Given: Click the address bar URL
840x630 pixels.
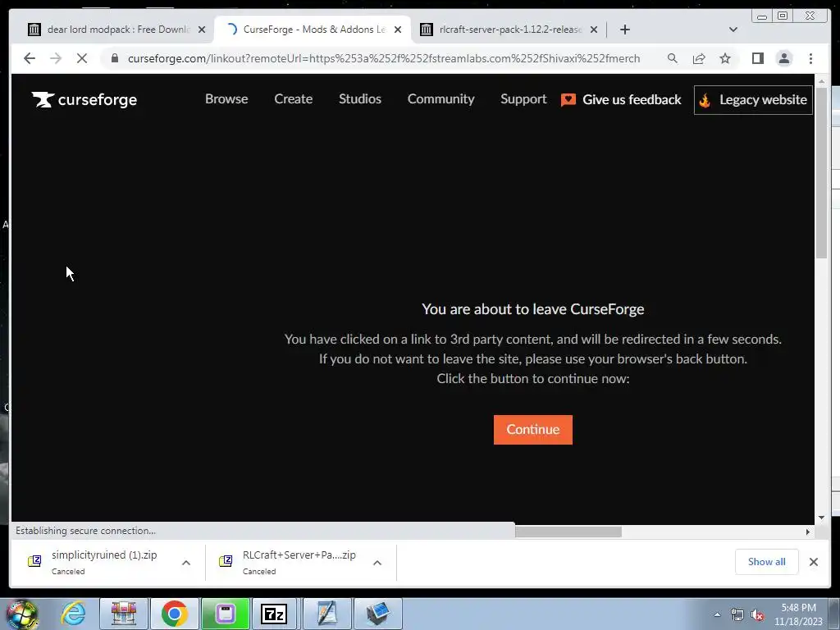Looking at the screenshot, I should [384, 58].
